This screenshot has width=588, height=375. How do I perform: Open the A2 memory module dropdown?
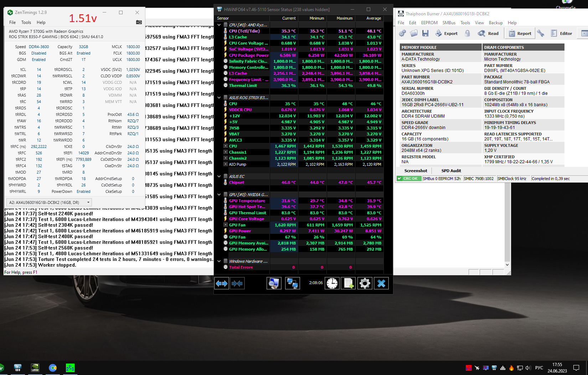(x=49, y=202)
